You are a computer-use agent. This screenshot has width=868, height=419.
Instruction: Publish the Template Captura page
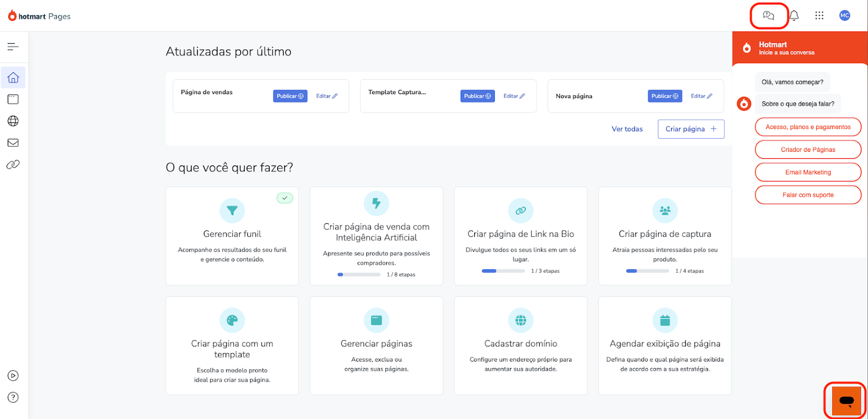[477, 96]
